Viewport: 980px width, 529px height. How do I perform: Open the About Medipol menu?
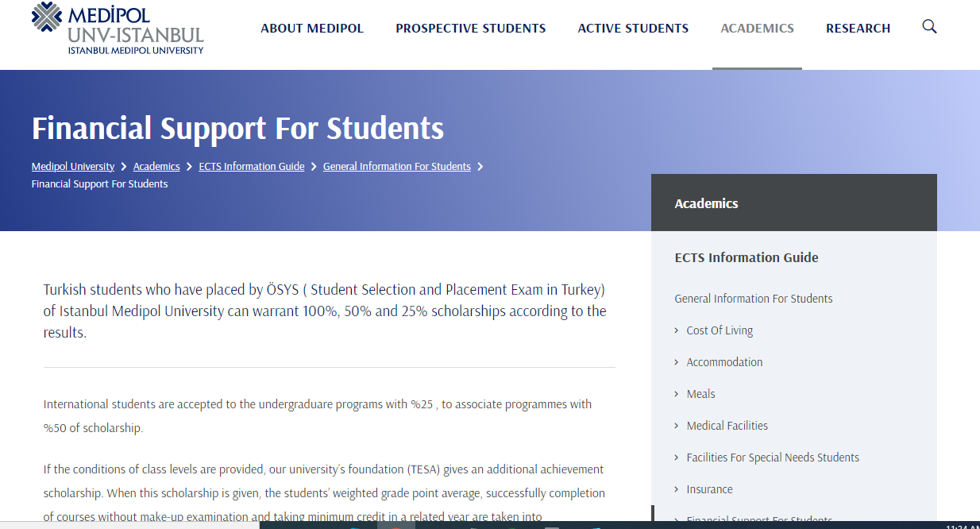[312, 29]
